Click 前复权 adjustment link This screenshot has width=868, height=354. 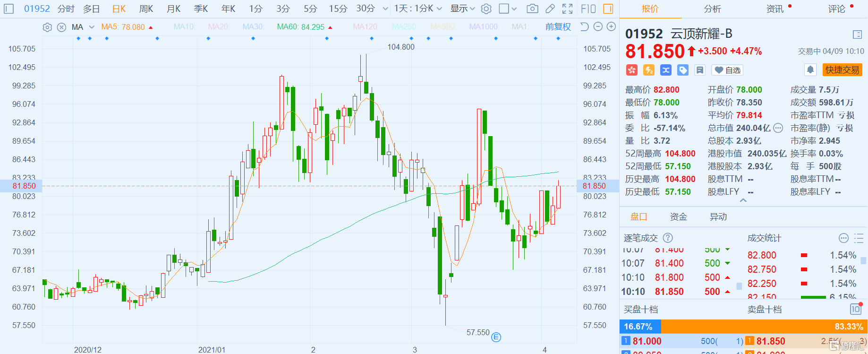coord(558,27)
